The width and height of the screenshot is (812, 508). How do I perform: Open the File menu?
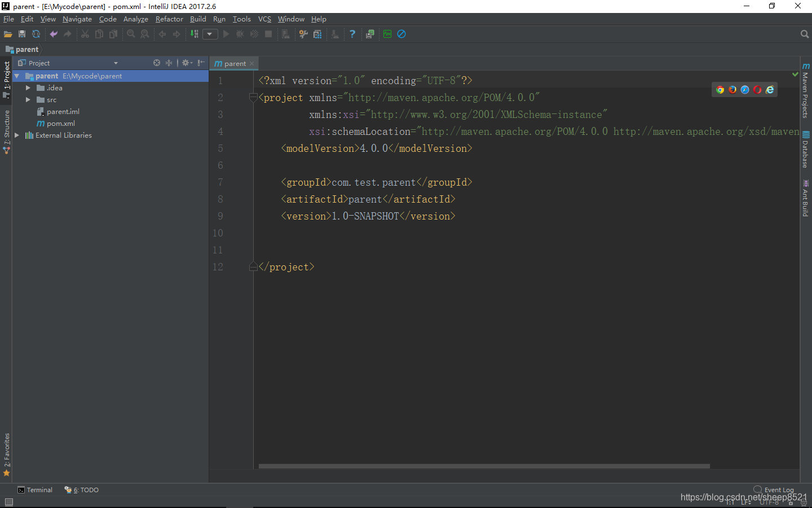point(8,19)
